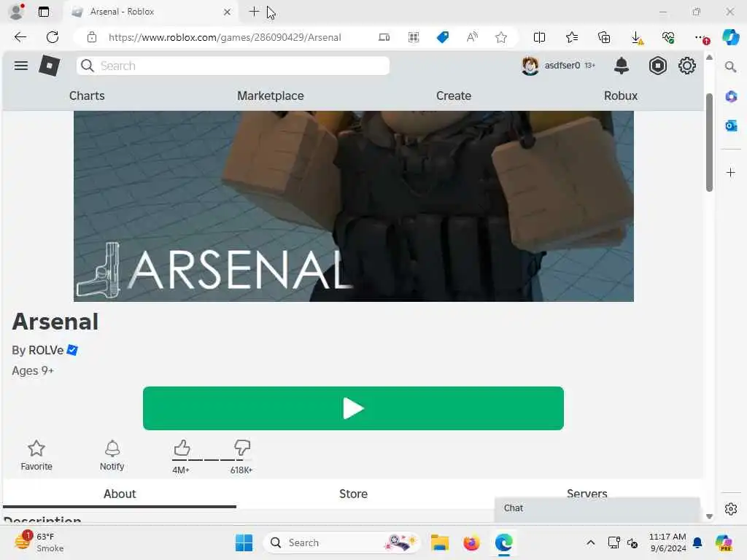Open the Roblox hamburger navigation menu
Image resolution: width=747 pixels, height=560 pixels.
21,66
